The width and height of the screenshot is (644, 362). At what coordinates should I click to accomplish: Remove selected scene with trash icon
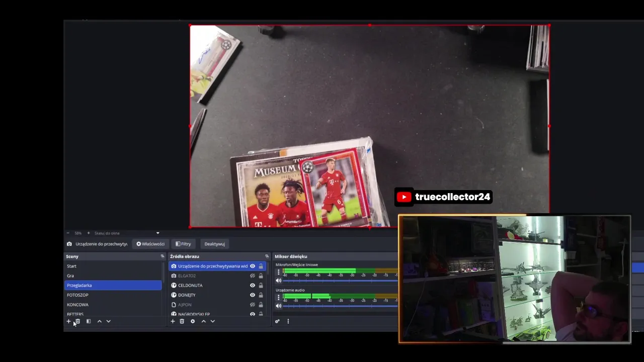pyautogui.click(x=77, y=321)
